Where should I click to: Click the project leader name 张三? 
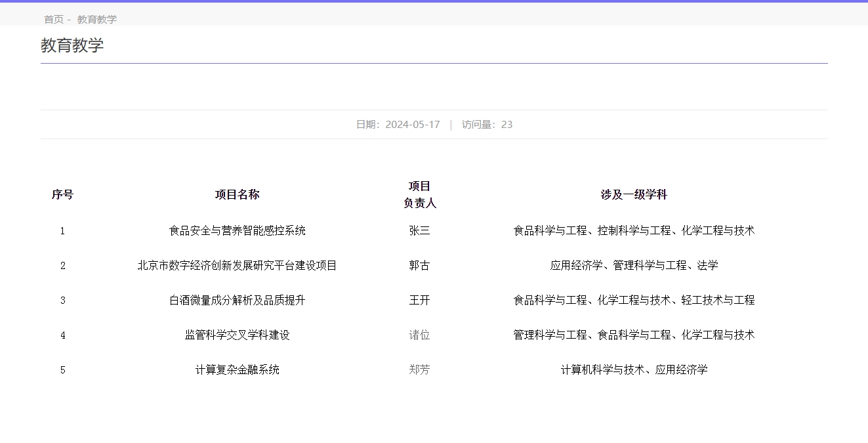tap(419, 231)
